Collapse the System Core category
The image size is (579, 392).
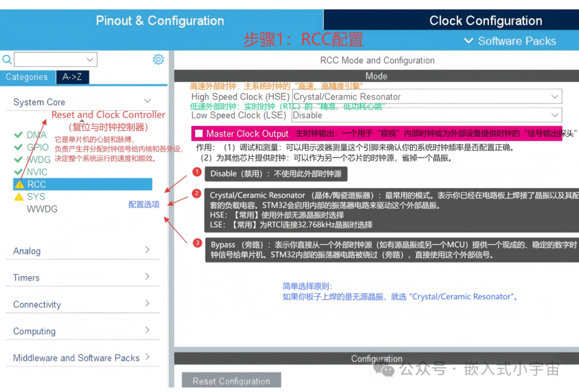(148, 101)
